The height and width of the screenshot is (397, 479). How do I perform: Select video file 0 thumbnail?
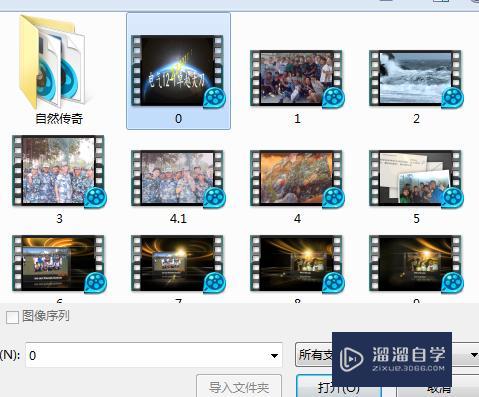point(178,71)
